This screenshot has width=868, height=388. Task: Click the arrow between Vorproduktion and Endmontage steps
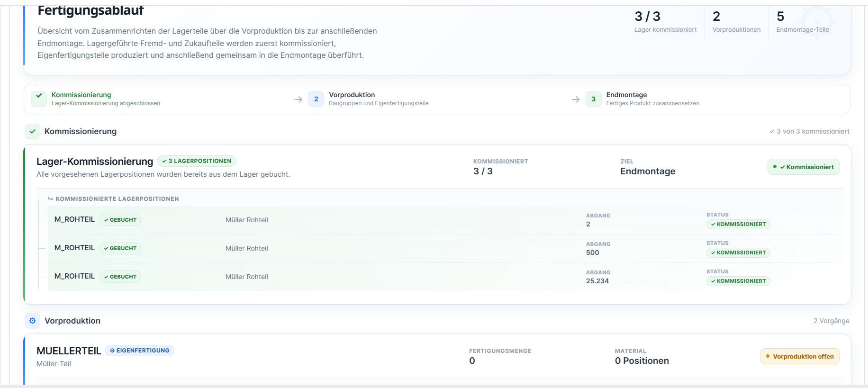576,99
